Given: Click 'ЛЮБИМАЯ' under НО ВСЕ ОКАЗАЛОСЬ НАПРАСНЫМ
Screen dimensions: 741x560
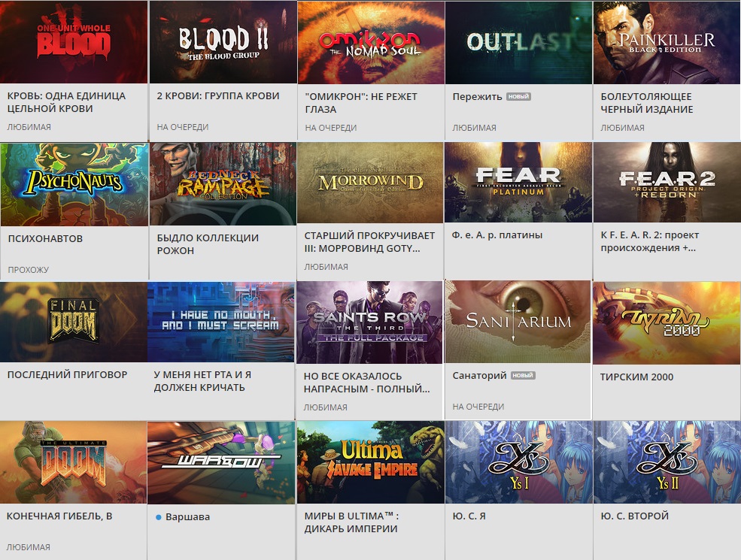Looking at the screenshot, I should (325, 407).
